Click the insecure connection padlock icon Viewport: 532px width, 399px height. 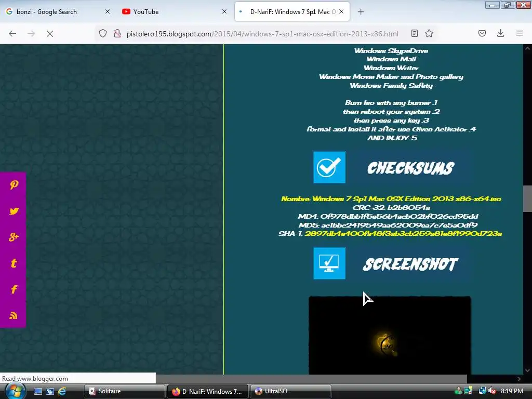coord(117,33)
